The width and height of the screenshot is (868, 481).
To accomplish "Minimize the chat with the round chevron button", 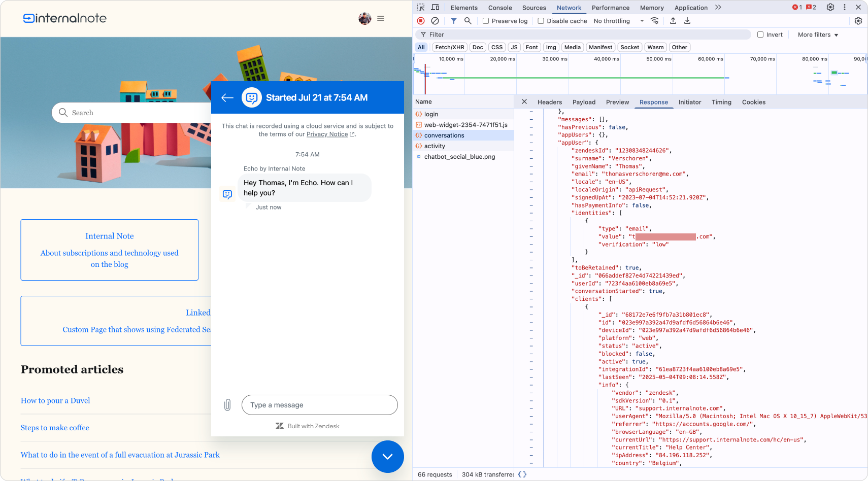I will [388, 457].
